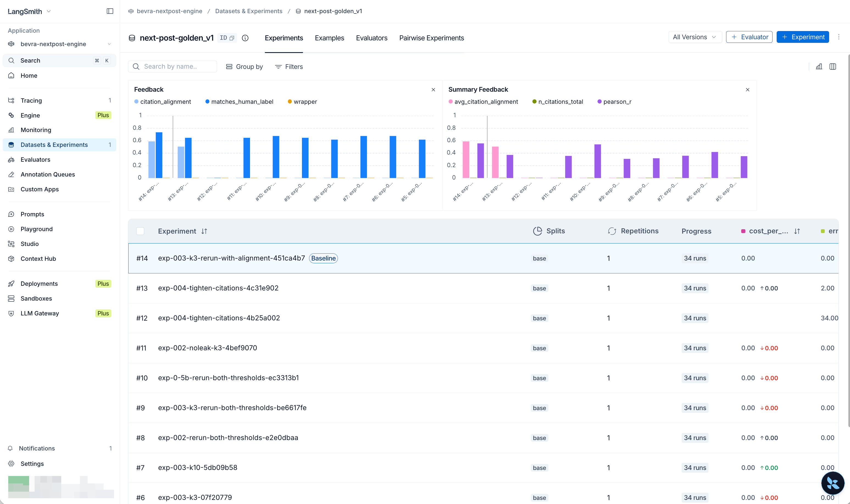850x504 pixels.
Task: Click the err column green swatch
Action: coord(823,231)
